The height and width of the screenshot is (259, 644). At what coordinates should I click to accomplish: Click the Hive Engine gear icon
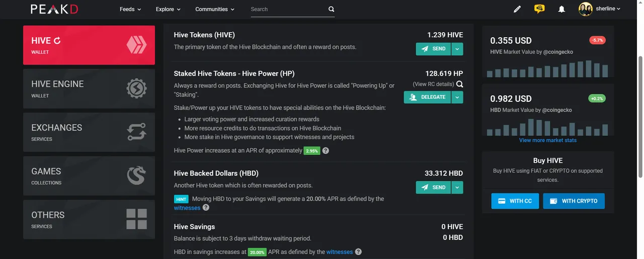136,89
